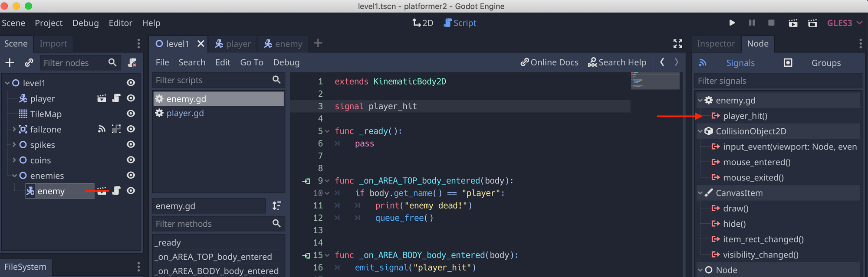Go to next edit location in the script editor
Image resolution: width=868 pixels, height=277 pixels.
tap(676, 62)
